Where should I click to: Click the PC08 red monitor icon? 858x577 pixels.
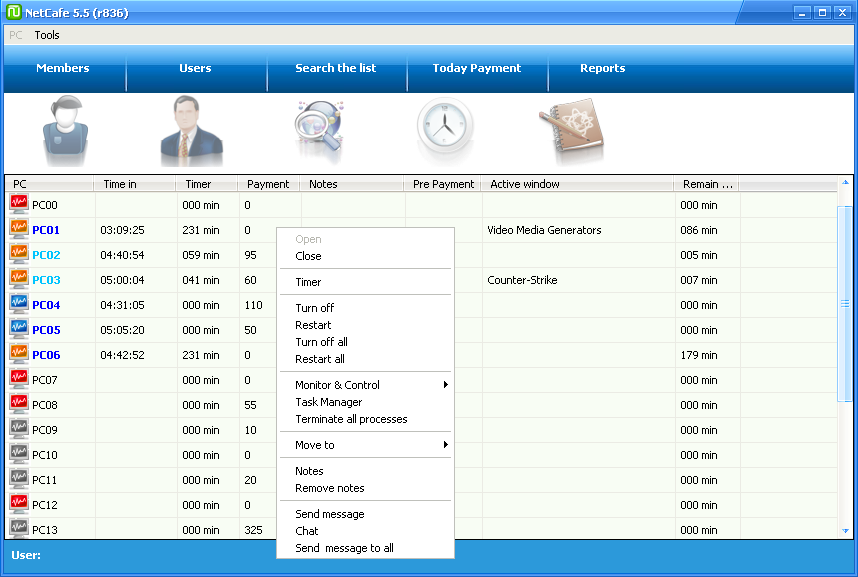pos(19,405)
